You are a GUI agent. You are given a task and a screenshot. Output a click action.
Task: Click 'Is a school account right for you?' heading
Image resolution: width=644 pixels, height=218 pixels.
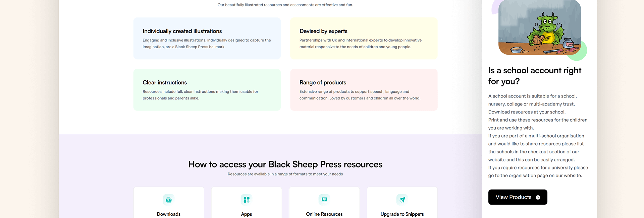pos(535,76)
